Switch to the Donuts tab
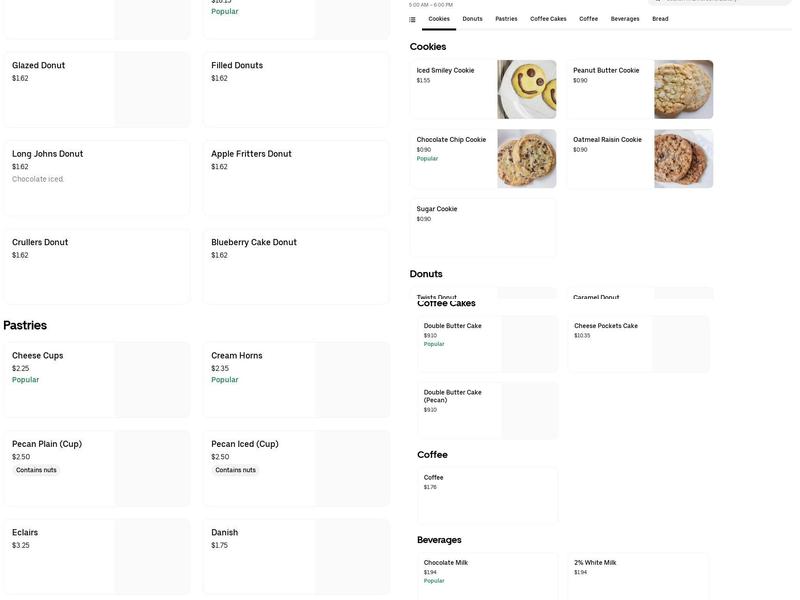800x600 pixels. click(x=472, y=19)
